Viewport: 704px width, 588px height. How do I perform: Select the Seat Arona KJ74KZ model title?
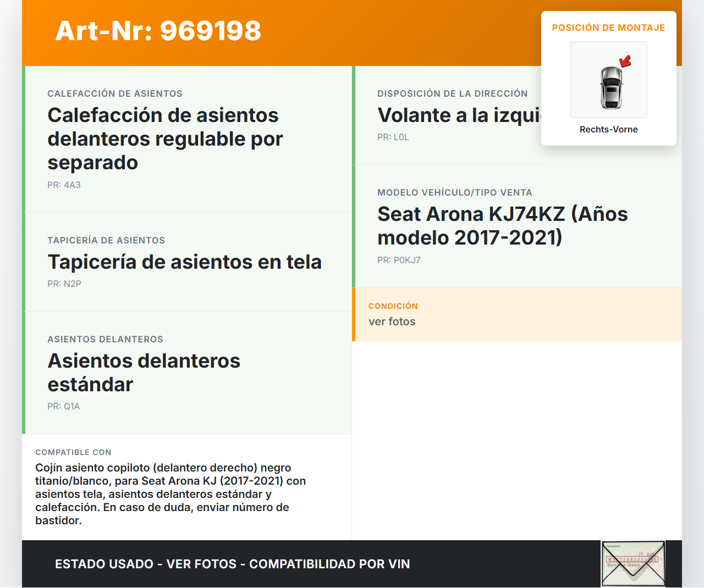[502, 226]
